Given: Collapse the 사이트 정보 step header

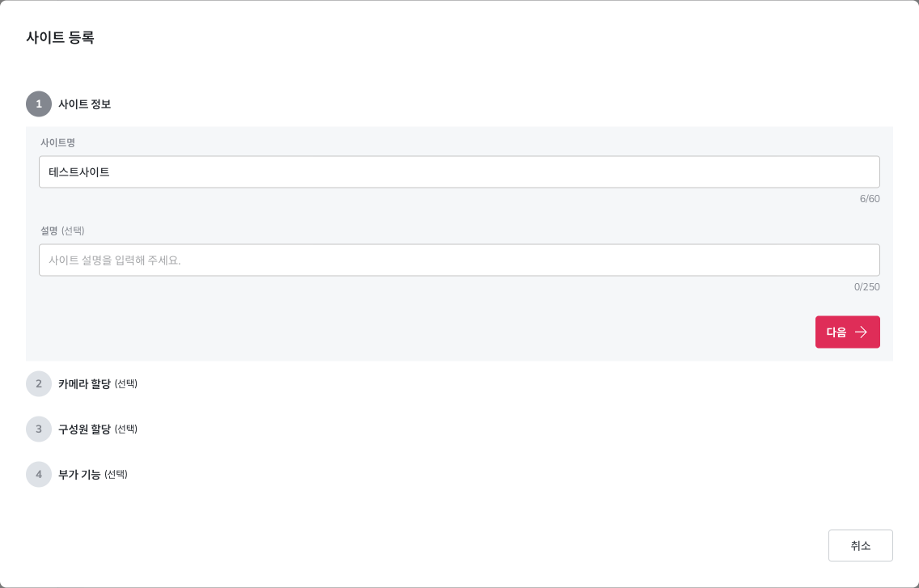Looking at the screenshot, I should pos(84,104).
